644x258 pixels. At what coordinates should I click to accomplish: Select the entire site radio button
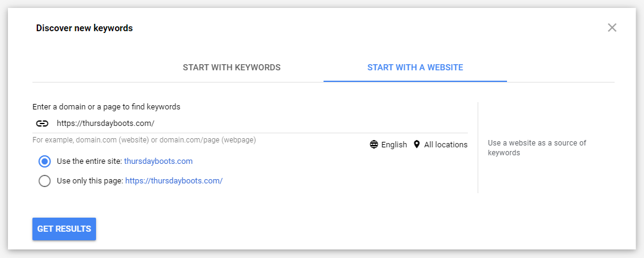click(44, 161)
